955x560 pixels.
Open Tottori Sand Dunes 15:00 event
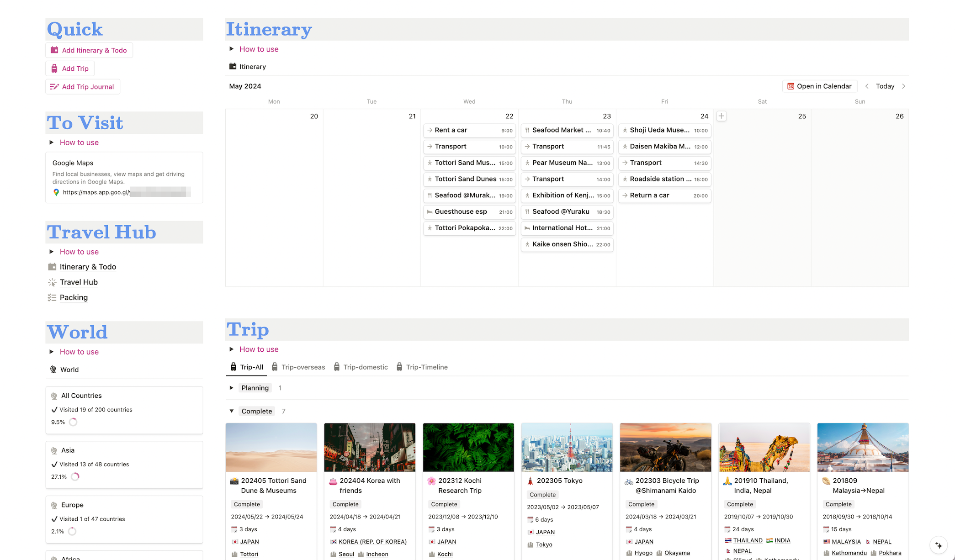coord(470,179)
